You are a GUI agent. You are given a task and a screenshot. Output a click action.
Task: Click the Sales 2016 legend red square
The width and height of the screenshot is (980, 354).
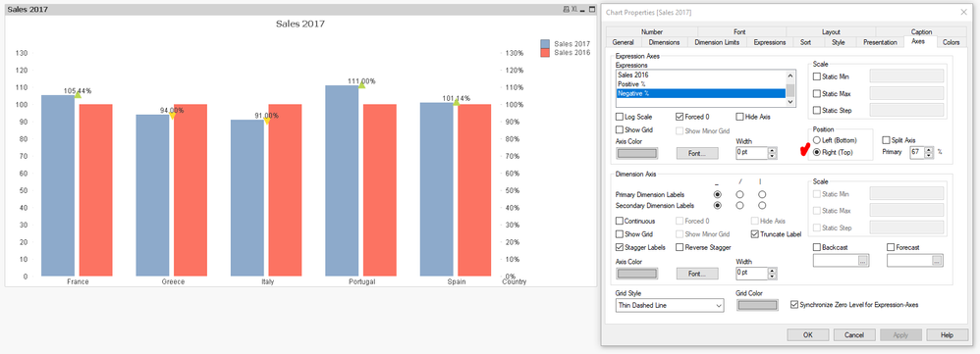click(x=545, y=53)
